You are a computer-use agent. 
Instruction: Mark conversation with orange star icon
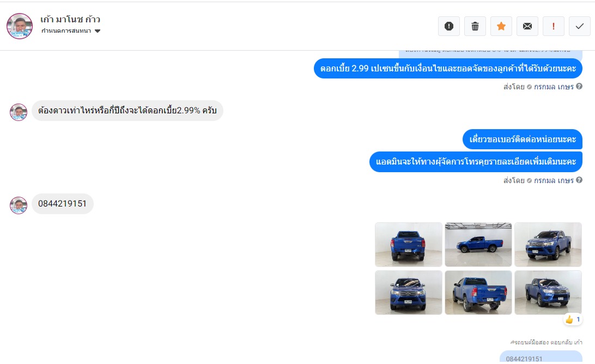tap(501, 26)
